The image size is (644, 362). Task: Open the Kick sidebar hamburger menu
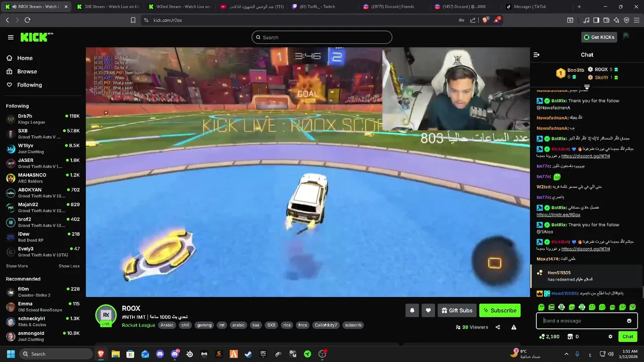click(x=11, y=37)
